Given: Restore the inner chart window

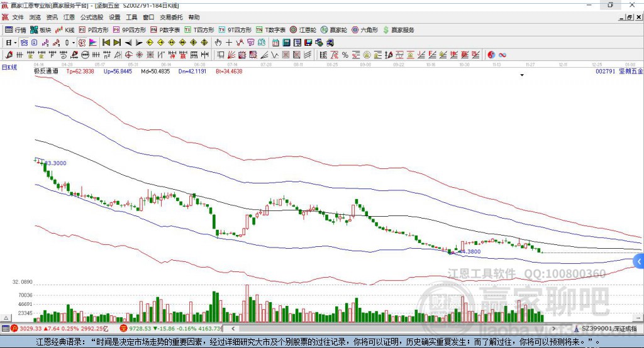Looking at the screenshot, I should [630, 17].
